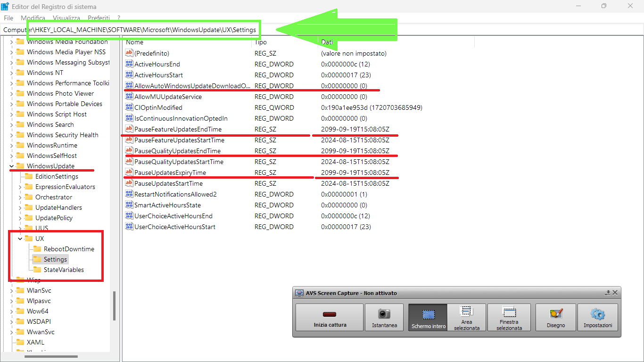The image size is (644, 362).
Task: Open the ? help menu
Action: pyautogui.click(x=119, y=18)
